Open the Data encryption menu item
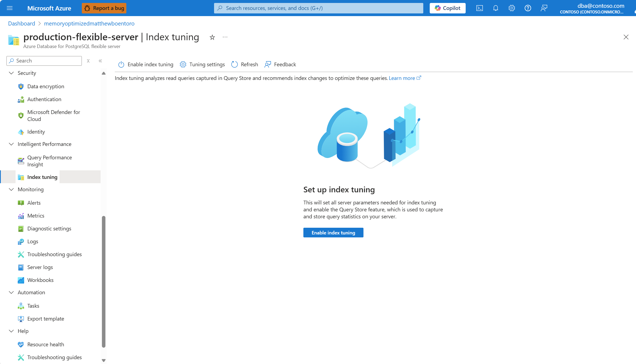This screenshot has width=636, height=364. click(46, 86)
